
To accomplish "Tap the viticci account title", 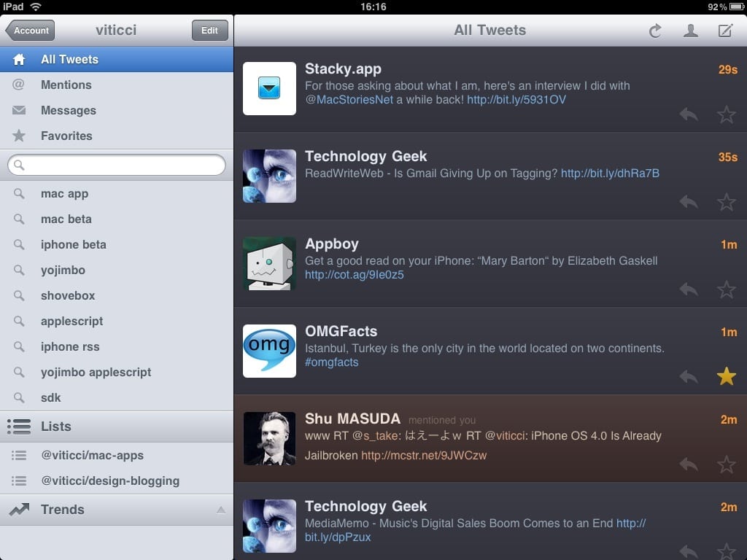I will [x=116, y=30].
